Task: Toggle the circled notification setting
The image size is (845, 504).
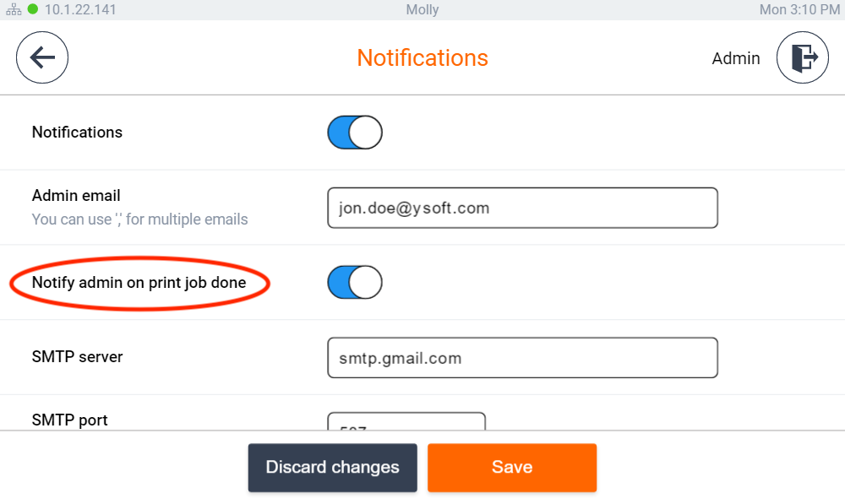Action: [354, 282]
